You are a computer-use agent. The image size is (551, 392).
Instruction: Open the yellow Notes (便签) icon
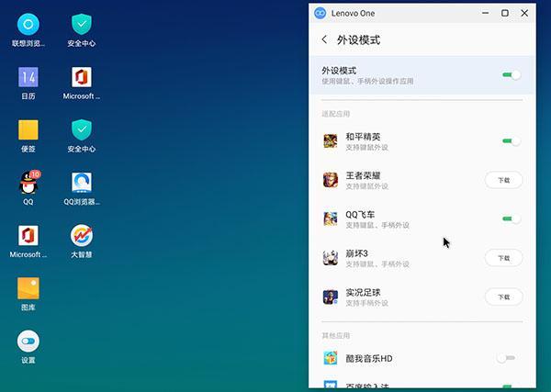[x=28, y=129]
